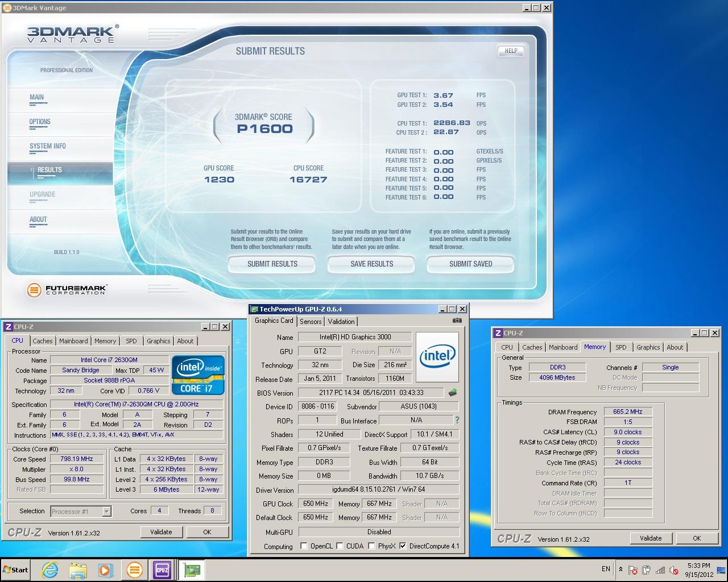Click the GPU-Z title bar icon
This screenshot has width=728, height=582.
click(x=254, y=309)
